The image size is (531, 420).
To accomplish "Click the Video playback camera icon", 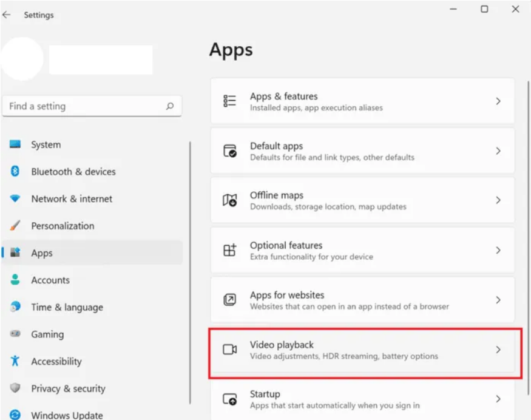I will click(x=229, y=350).
